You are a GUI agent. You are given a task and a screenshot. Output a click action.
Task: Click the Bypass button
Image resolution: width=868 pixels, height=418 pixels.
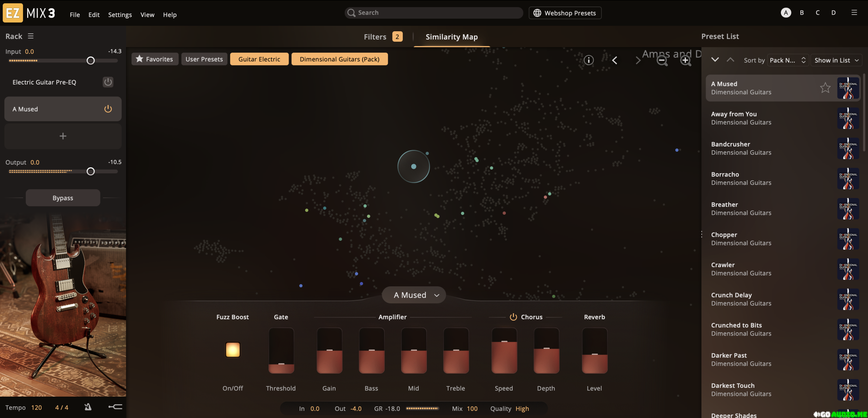pos(63,198)
